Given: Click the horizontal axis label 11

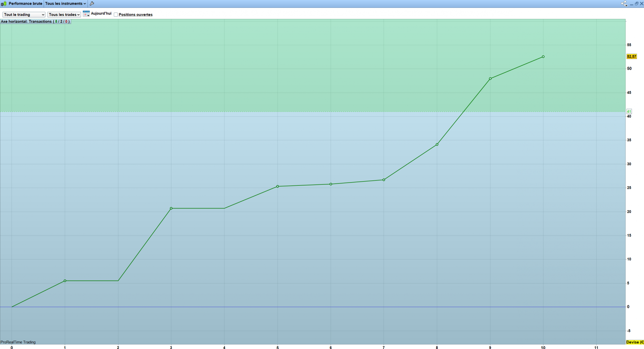Looking at the screenshot, I should click(596, 348).
